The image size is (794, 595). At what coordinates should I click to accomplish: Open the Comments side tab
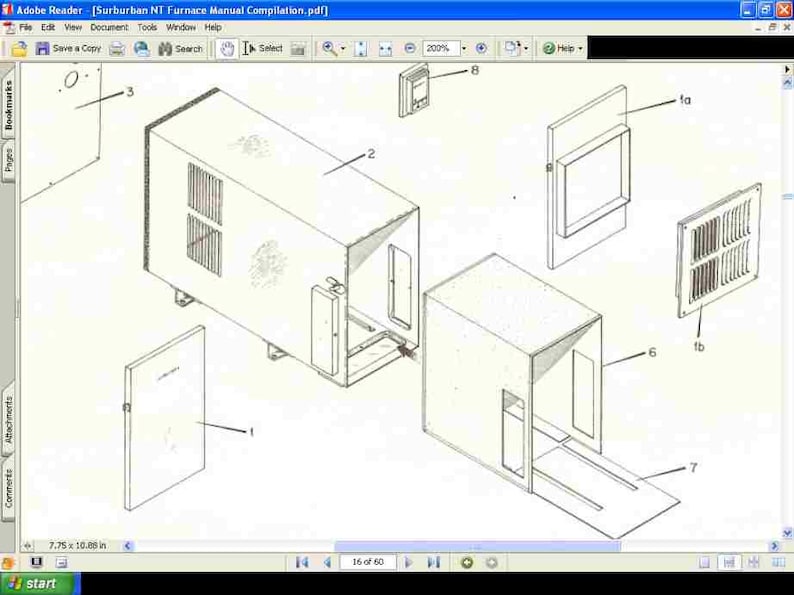point(8,488)
